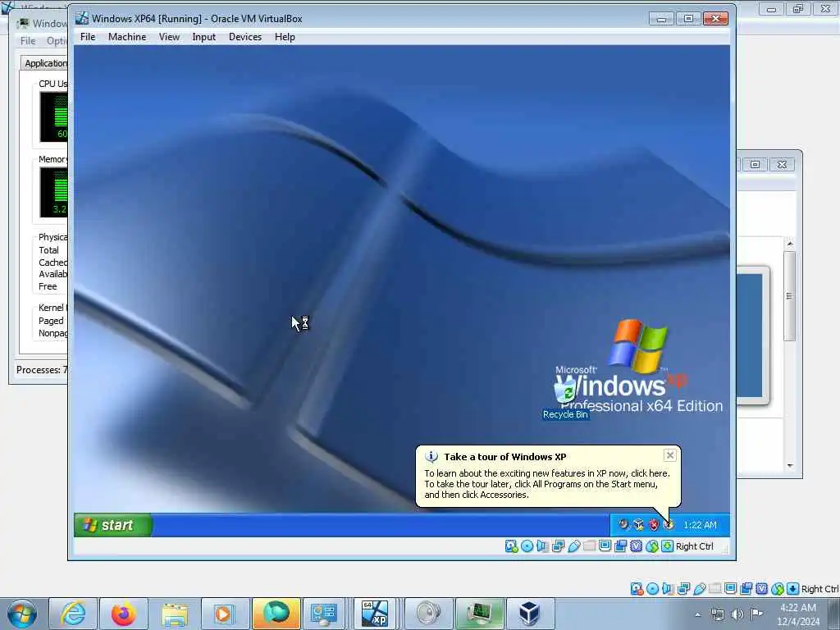Image resolution: width=840 pixels, height=630 pixels.
Task: Show hidden Windows 7 tray icons
Action: click(x=697, y=614)
